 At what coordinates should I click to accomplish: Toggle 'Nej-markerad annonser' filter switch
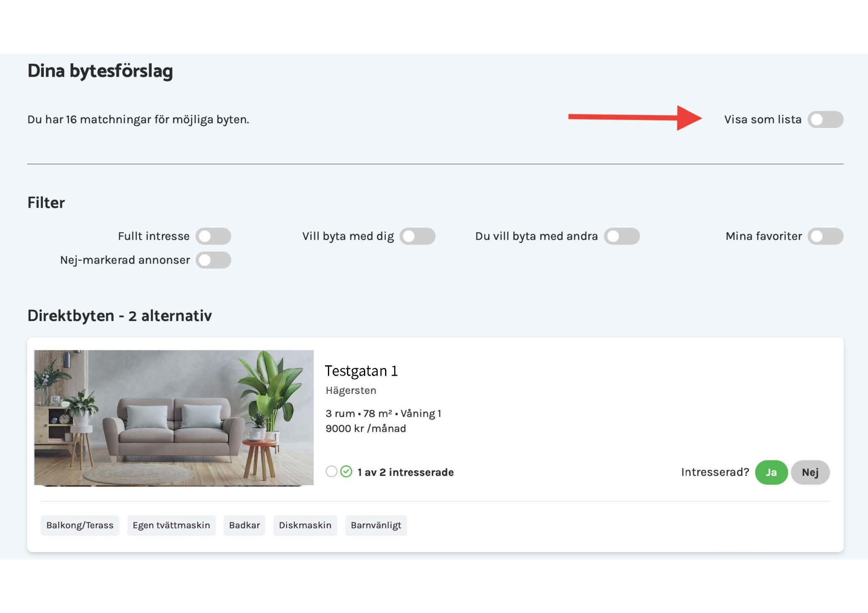tap(213, 261)
